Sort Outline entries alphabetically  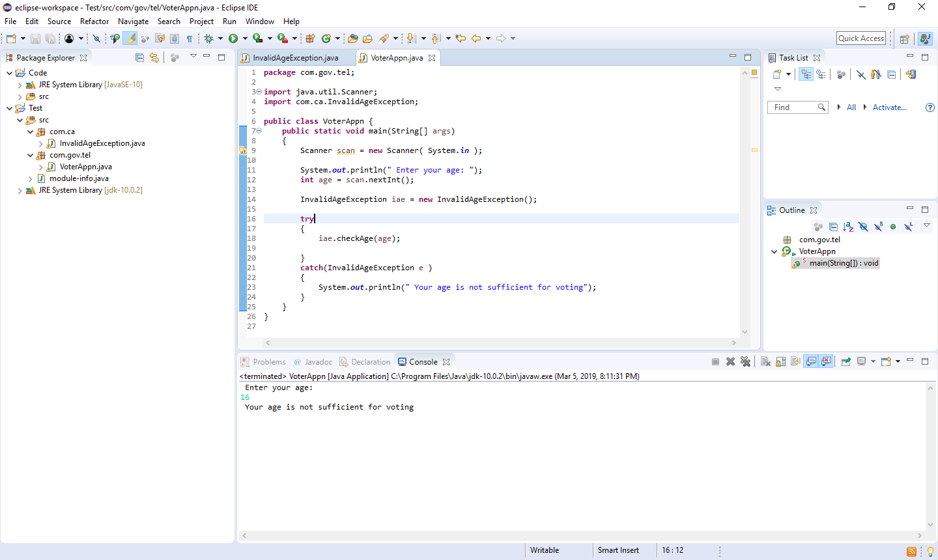(848, 226)
